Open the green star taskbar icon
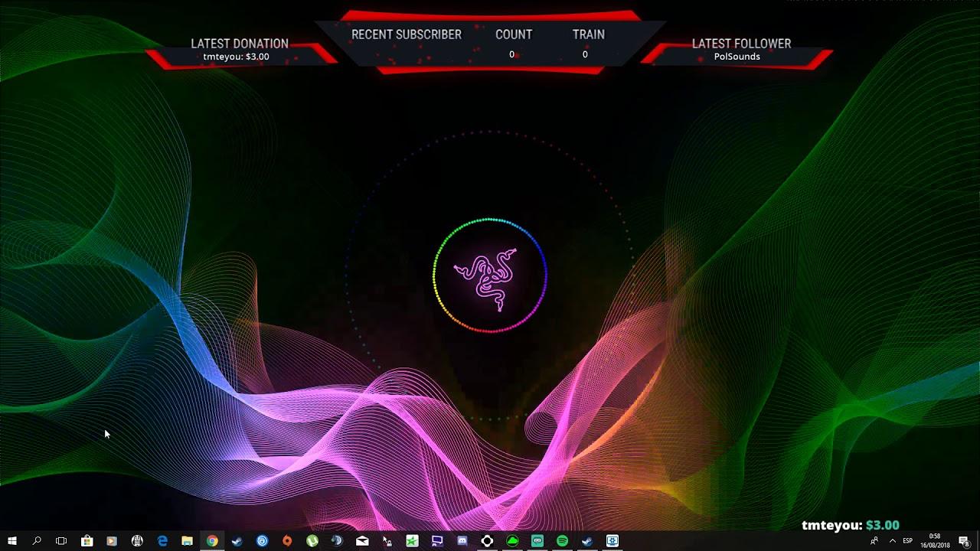Image resolution: width=980 pixels, height=551 pixels. [x=412, y=541]
